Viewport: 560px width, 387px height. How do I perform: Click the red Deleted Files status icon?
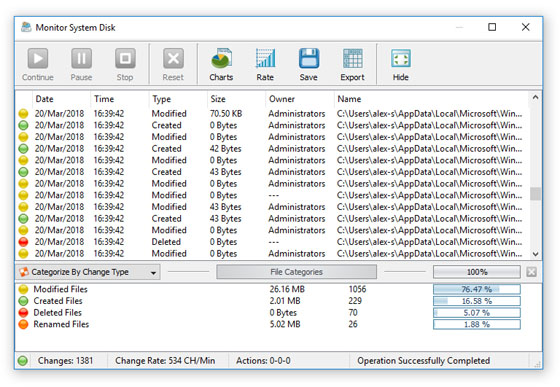click(23, 313)
